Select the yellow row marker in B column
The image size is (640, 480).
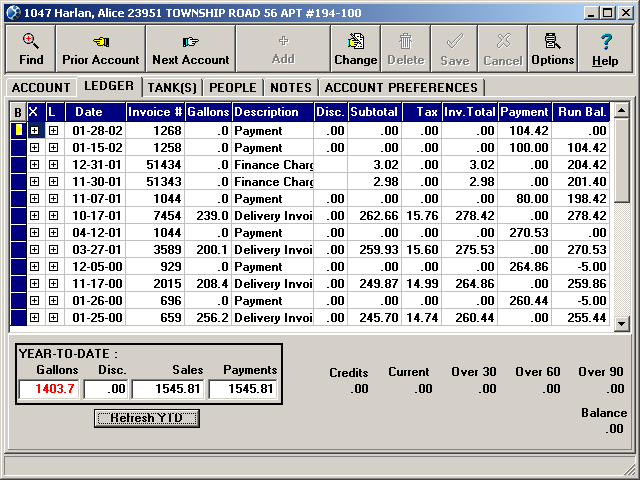click(x=17, y=130)
